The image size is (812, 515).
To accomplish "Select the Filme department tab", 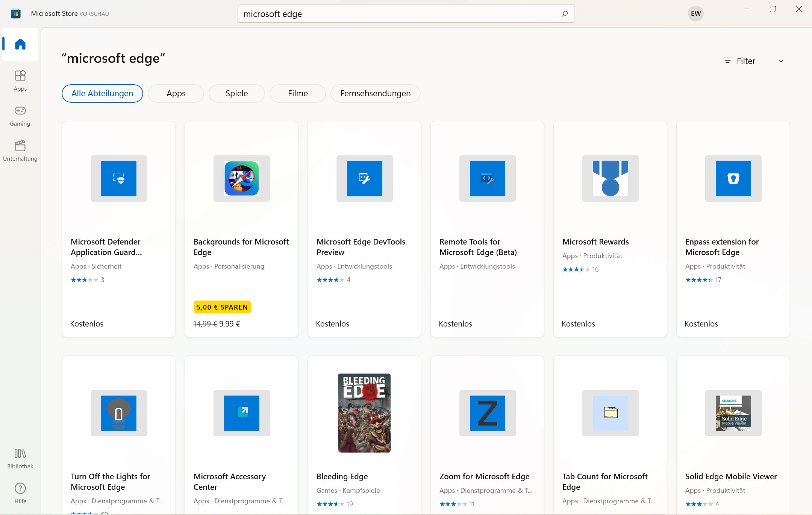I will coord(298,93).
